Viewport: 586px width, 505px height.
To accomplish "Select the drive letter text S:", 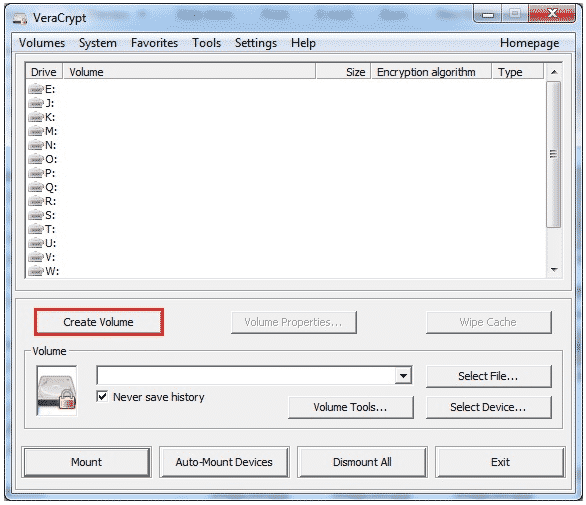I will coord(50,215).
